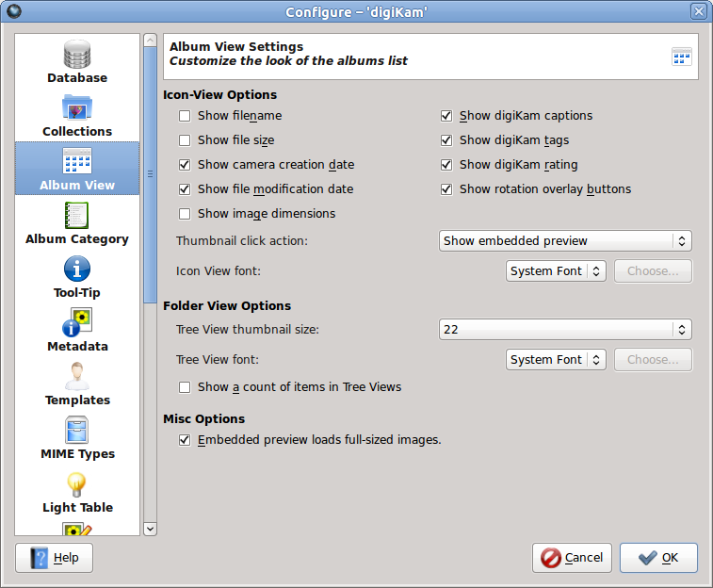The image size is (713, 588).
Task: Open the Tool-Tip settings page
Action: click(x=77, y=276)
